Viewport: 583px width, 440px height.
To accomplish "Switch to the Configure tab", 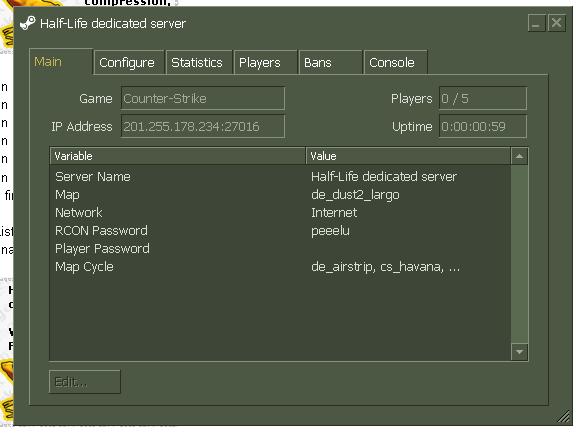I will click(128, 62).
